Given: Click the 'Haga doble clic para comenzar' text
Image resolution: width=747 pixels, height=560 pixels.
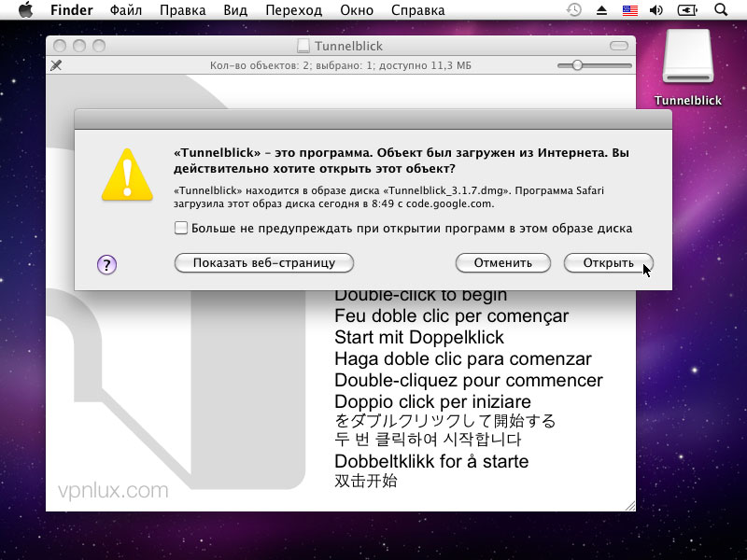Looking at the screenshot, I should tap(463, 358).
